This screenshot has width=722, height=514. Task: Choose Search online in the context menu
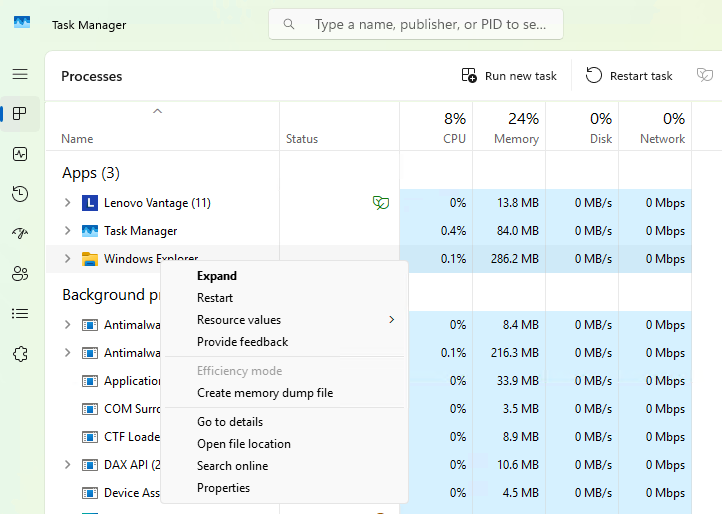(x=284, y=466)
